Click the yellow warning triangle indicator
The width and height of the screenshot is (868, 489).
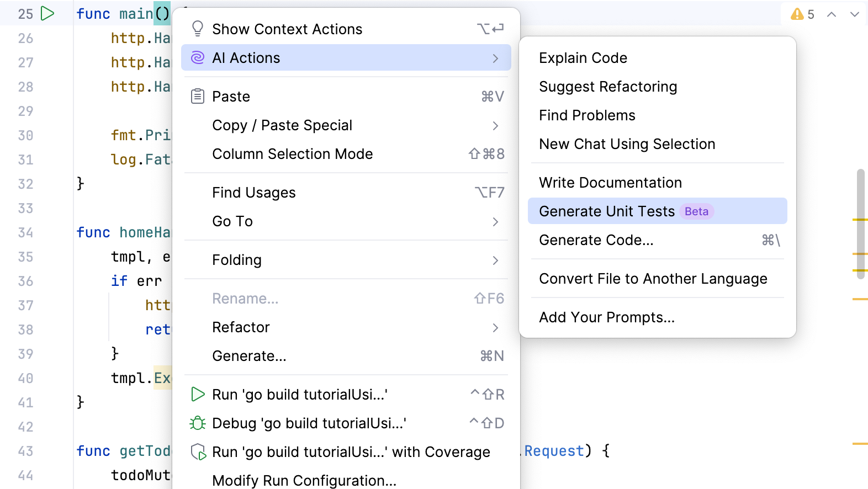(x=797, y=14)
